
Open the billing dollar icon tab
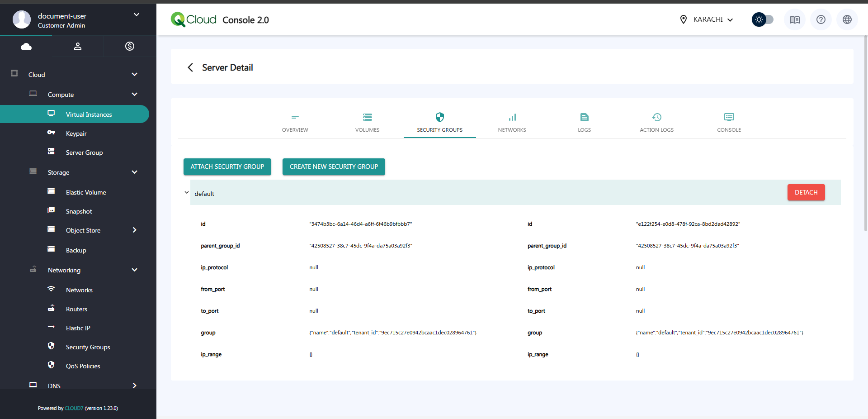(130, 46)
